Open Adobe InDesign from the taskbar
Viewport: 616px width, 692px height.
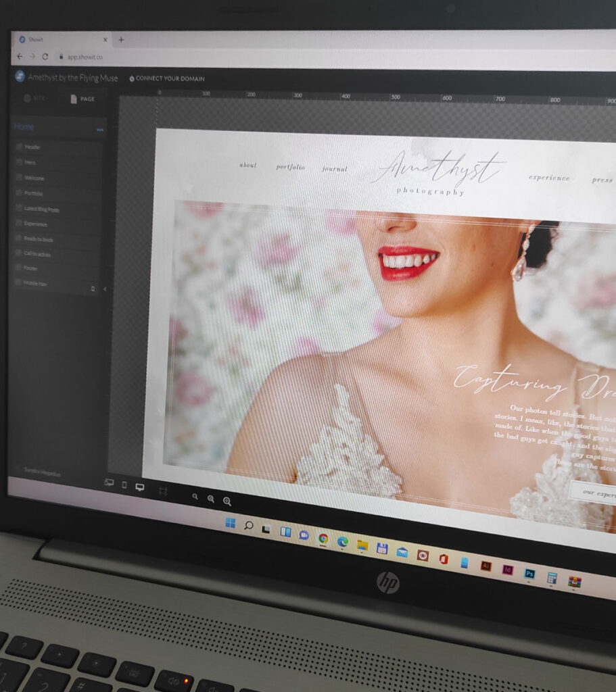(508, 570)
